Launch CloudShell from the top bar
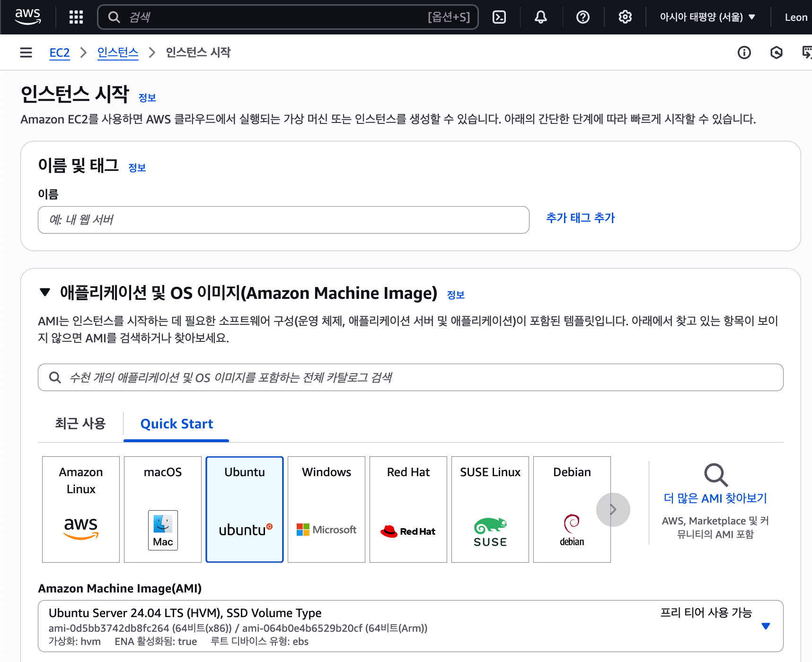The height and width of the screenshot is (662, 812). [x=499, y=17]
